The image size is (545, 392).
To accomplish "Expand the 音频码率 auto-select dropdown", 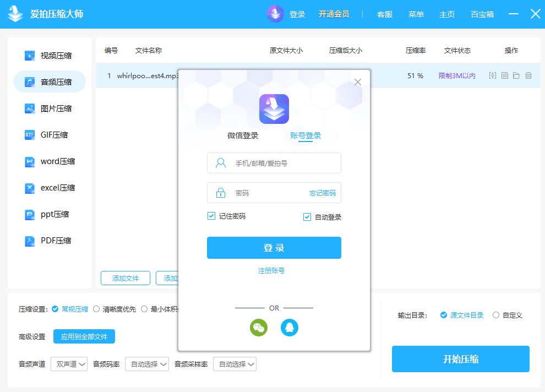I will [146, 364].
